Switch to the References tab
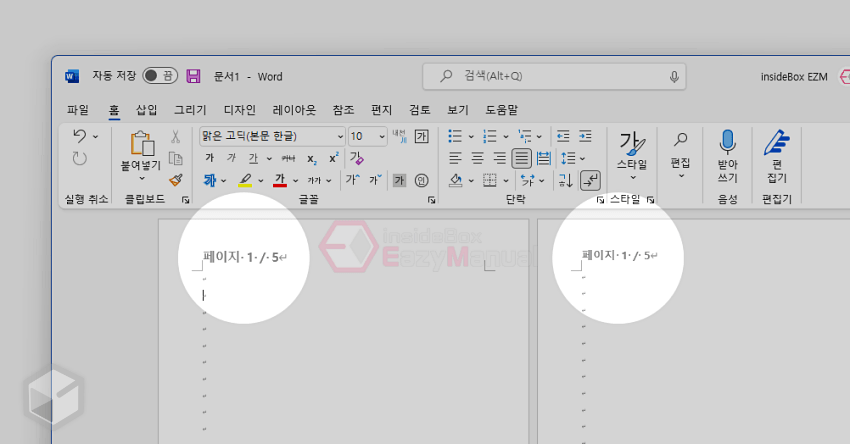The image size is (850, 444). click(x=343, y=110)
